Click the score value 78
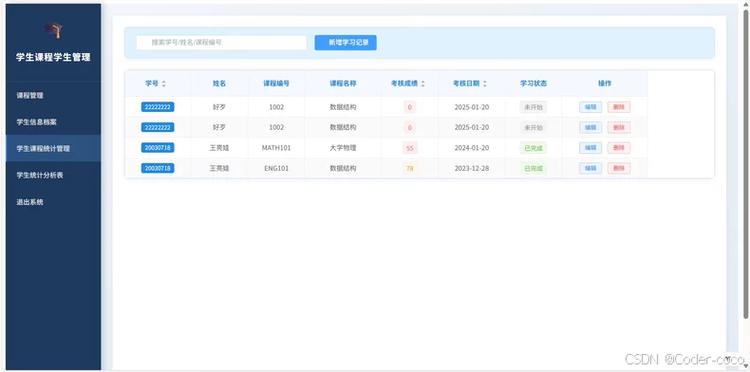 tap(409, 168)
